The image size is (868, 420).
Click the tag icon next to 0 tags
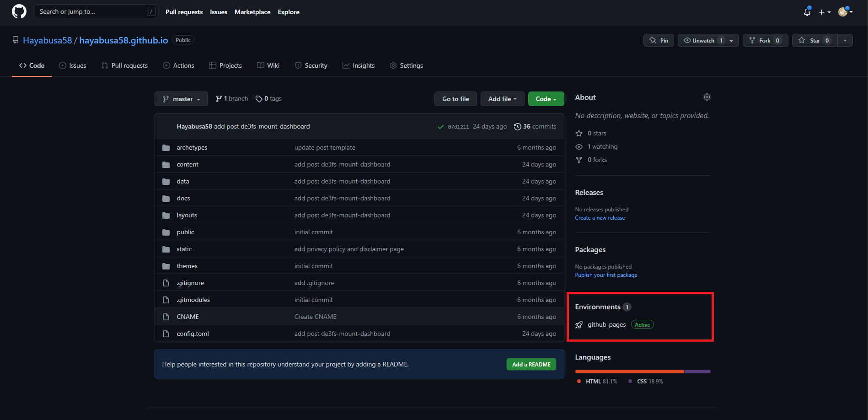(x=259, y=99)
